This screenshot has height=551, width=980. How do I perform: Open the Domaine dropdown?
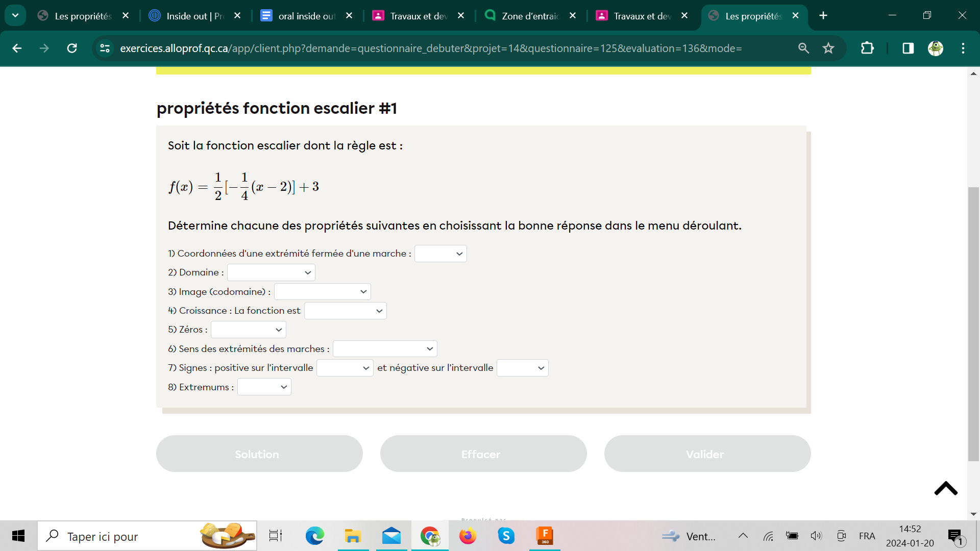(271, 272)
